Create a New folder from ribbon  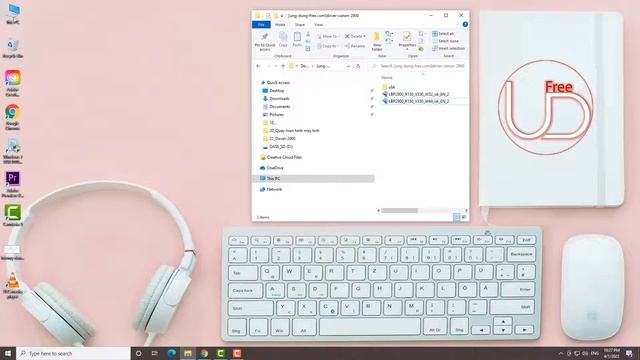point(377,42)
